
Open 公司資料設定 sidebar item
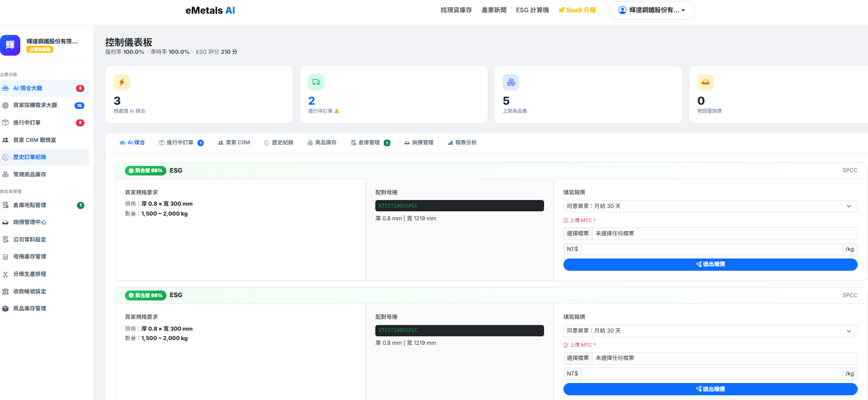43,240
